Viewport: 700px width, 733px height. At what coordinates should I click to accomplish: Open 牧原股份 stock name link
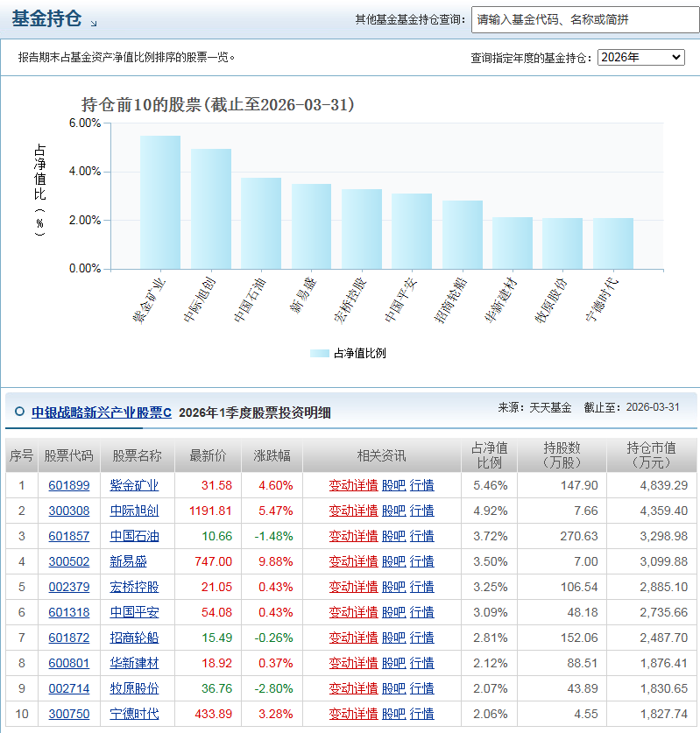(134, 688)
